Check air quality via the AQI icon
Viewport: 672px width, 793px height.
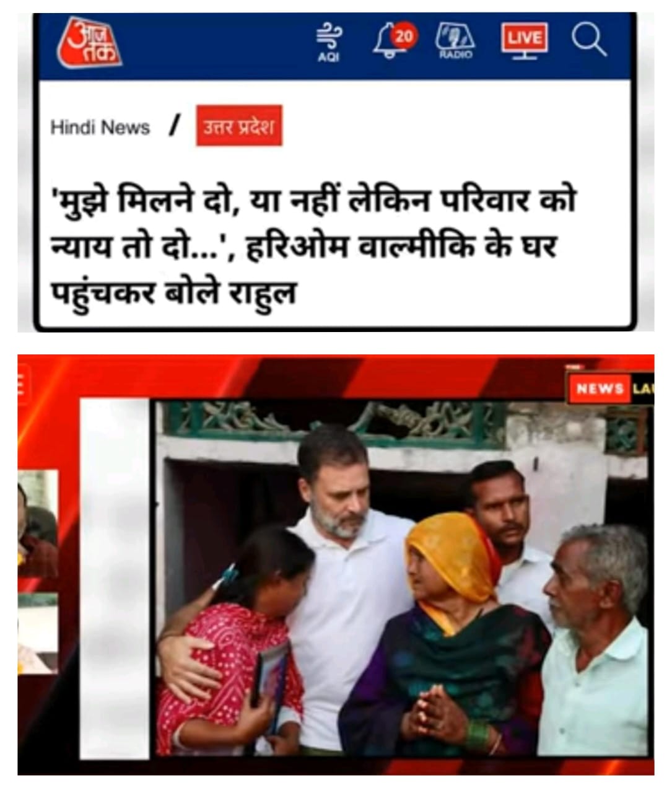[x=329, y=42]
